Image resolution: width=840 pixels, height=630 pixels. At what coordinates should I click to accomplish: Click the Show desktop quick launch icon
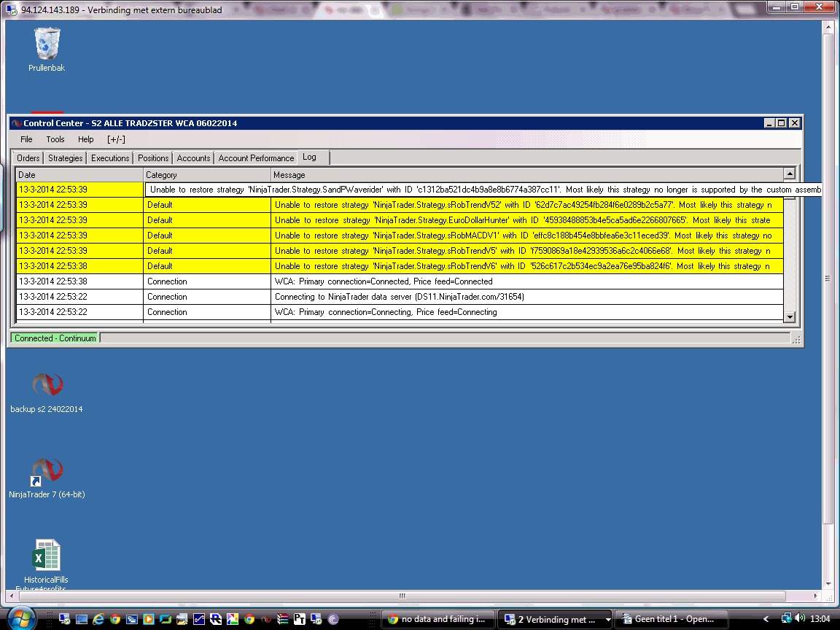pyautogui.click(x=82, y=619)
